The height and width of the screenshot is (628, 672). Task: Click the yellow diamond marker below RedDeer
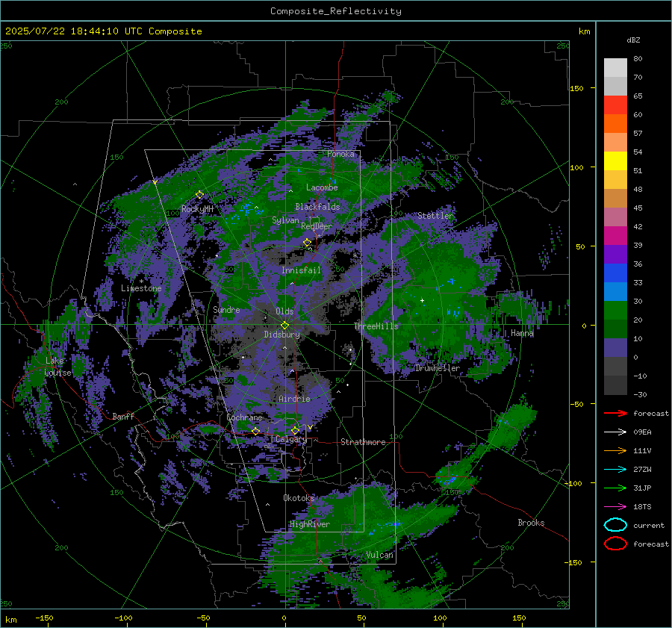pos(308,243)
